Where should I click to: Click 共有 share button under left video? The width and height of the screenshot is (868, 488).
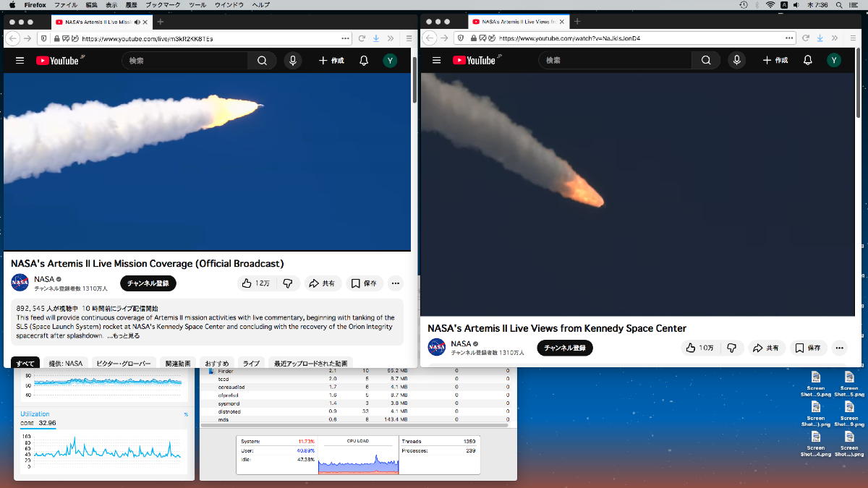tap(323, 283)
